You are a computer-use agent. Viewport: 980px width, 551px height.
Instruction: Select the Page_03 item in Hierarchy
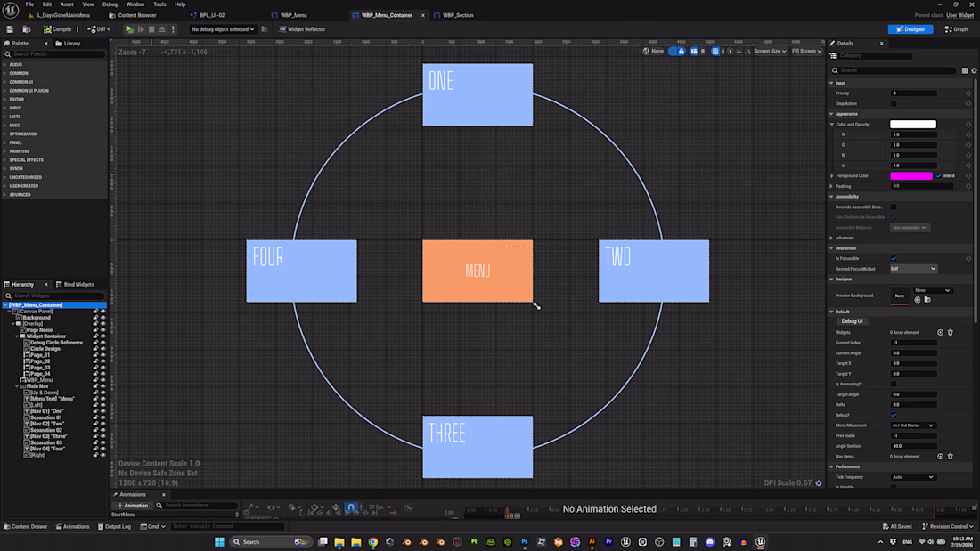pyautogui.click(x=40, y=368)
